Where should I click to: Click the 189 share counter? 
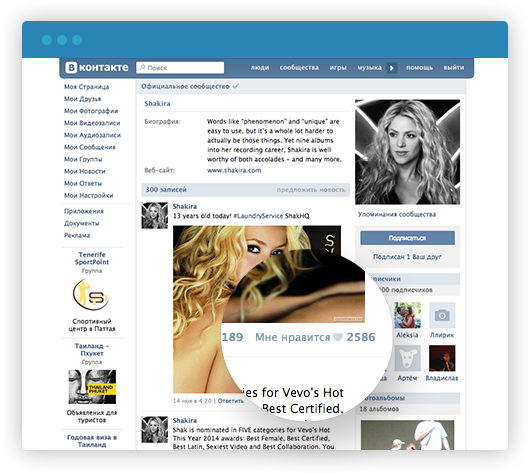pos(233,337)
